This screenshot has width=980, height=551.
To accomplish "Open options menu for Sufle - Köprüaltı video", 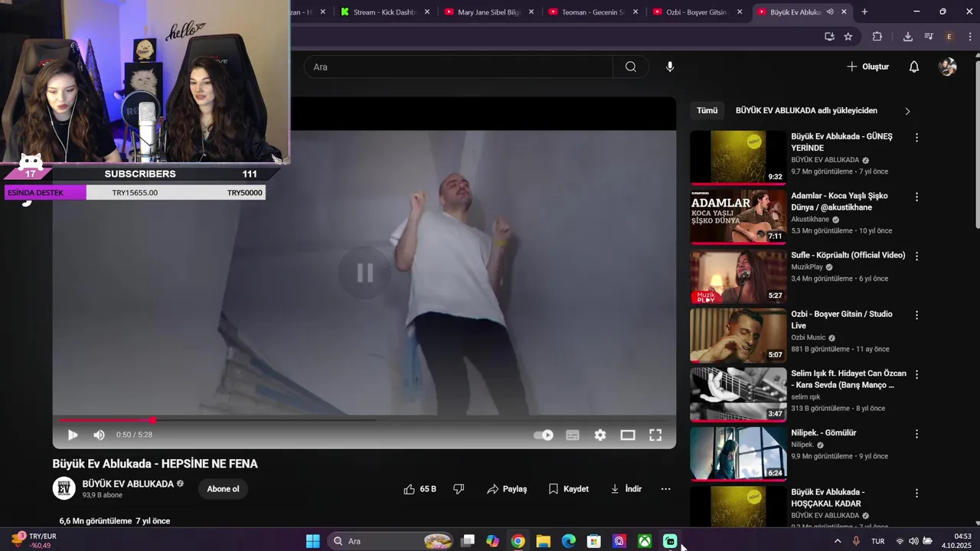I will (916, 256).
